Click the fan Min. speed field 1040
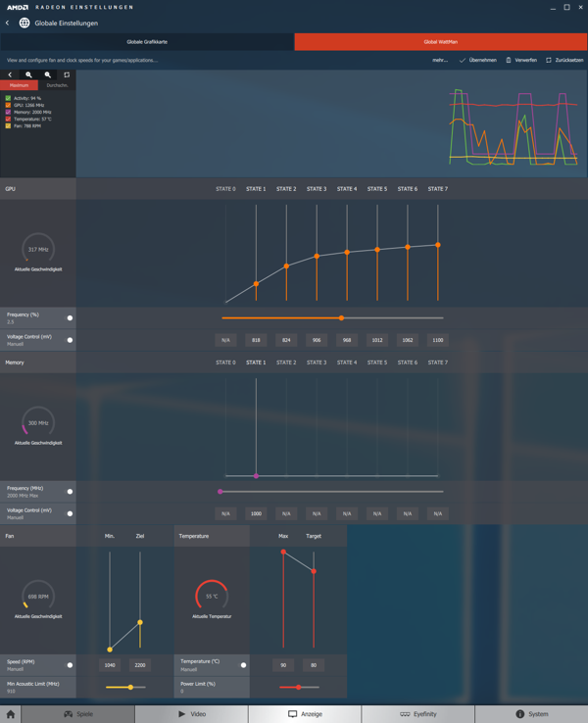588x723 pixels. pos(110,665)
